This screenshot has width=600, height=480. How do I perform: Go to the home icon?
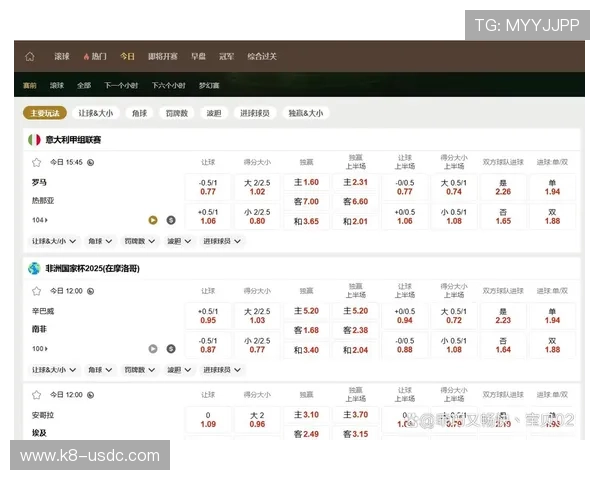(30, 57)
